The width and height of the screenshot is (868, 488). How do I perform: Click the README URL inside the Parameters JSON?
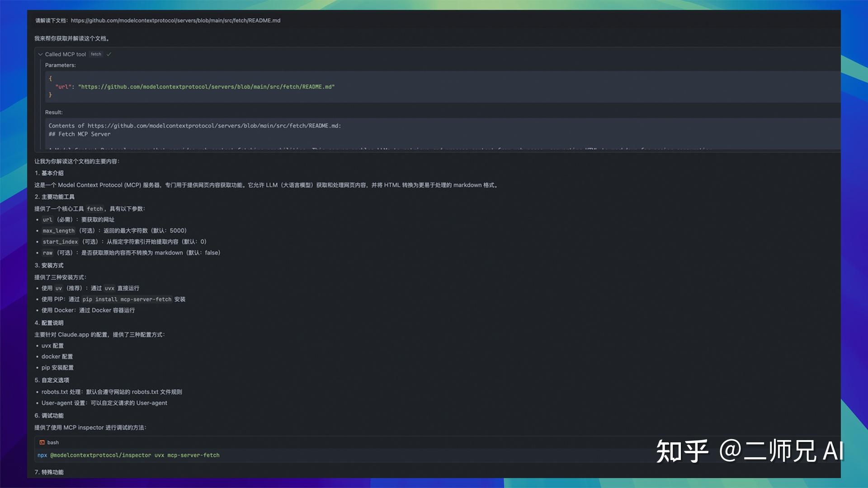click(206, 86)
